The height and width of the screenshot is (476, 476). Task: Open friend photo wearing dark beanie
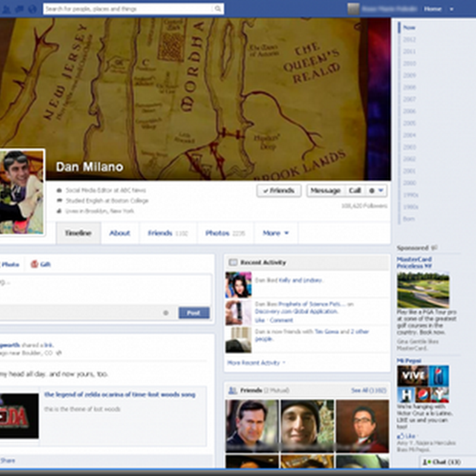point(307,426)
